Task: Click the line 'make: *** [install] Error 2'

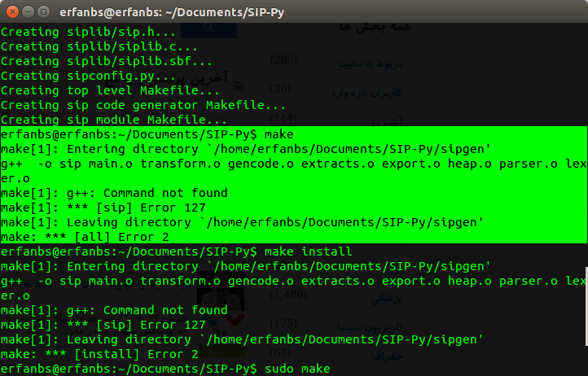Action: tap(99, 354)
